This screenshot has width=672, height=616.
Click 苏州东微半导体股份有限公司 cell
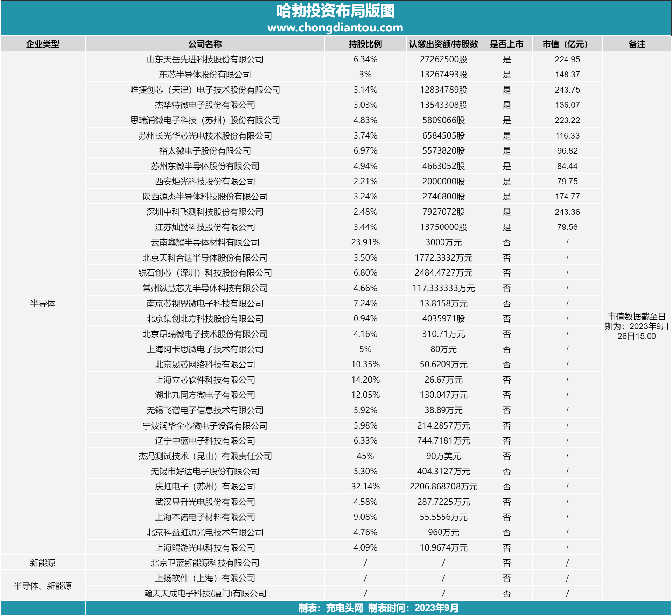pos(205,166)
